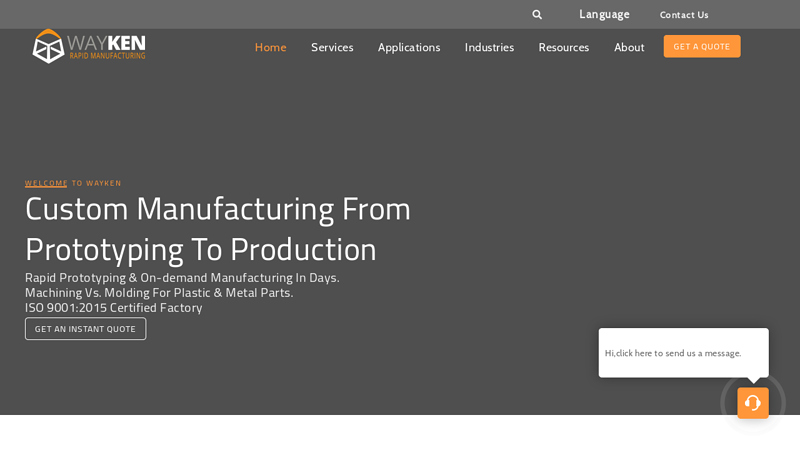The height and width of the screenshot is (450, 800).
Task: Click the Wayken logo
Action: tap(89, 46)
